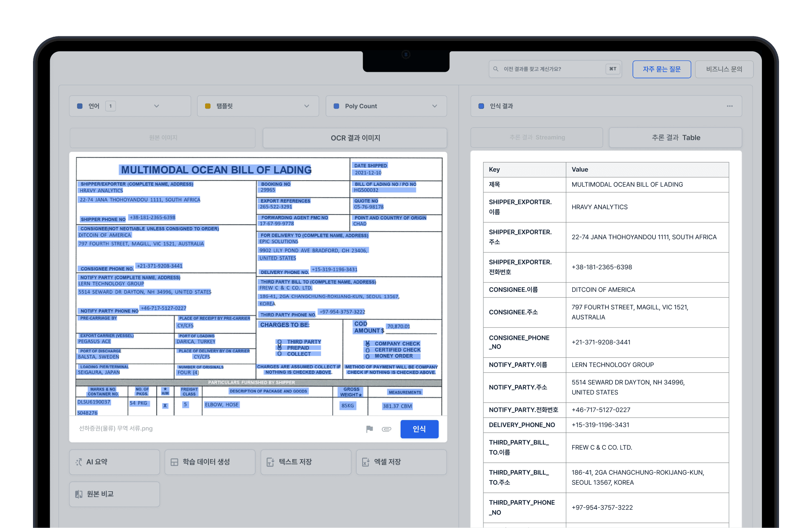Expand the Poly Count dropdown

coord(434,106)
